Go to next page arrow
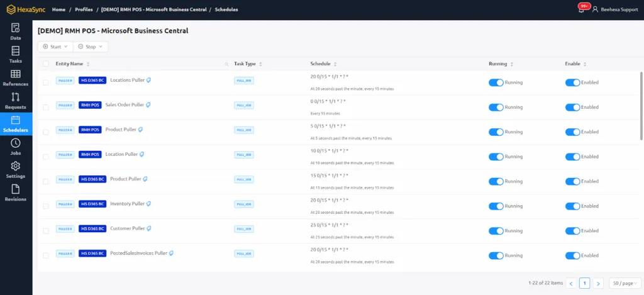This screenshot has width=644, height=295. [599, 283]
